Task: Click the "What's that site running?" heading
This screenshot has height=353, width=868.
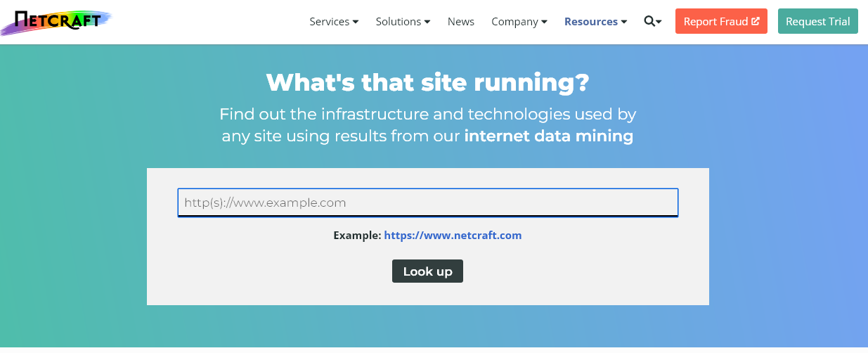Action: coord(427,82)
